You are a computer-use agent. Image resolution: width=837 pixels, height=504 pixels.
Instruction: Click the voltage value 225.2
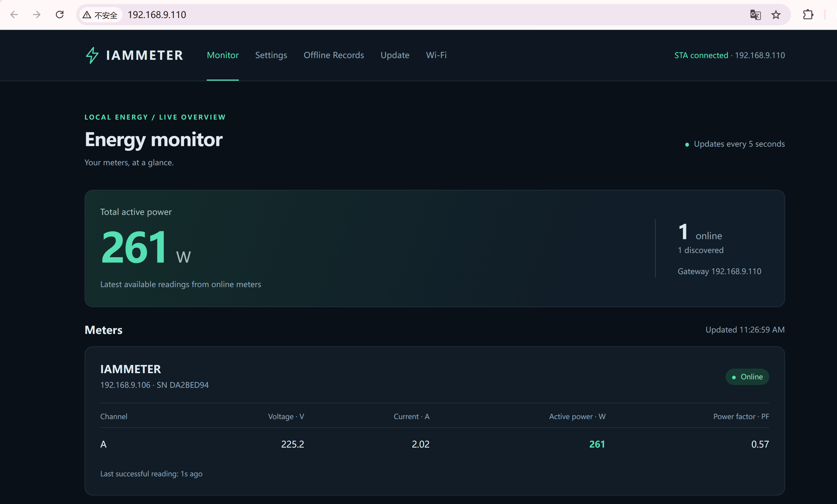coord(292,444)
